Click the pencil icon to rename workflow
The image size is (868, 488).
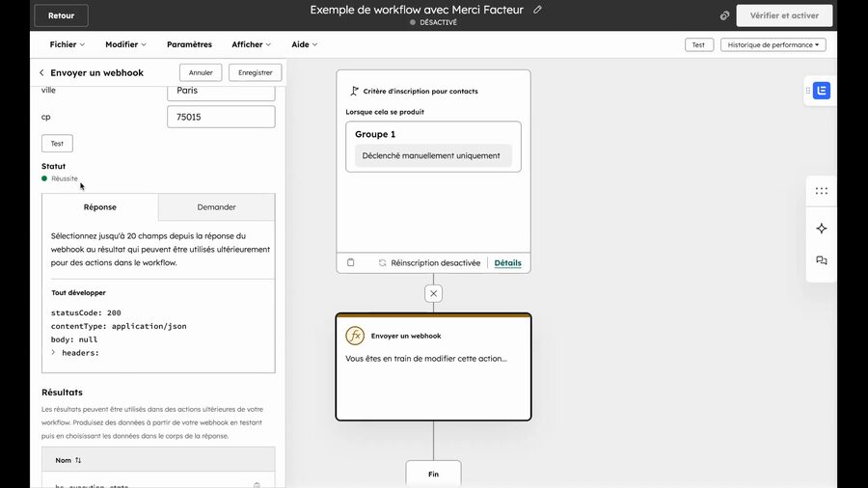pyautogui.click(x=537, y=10)
